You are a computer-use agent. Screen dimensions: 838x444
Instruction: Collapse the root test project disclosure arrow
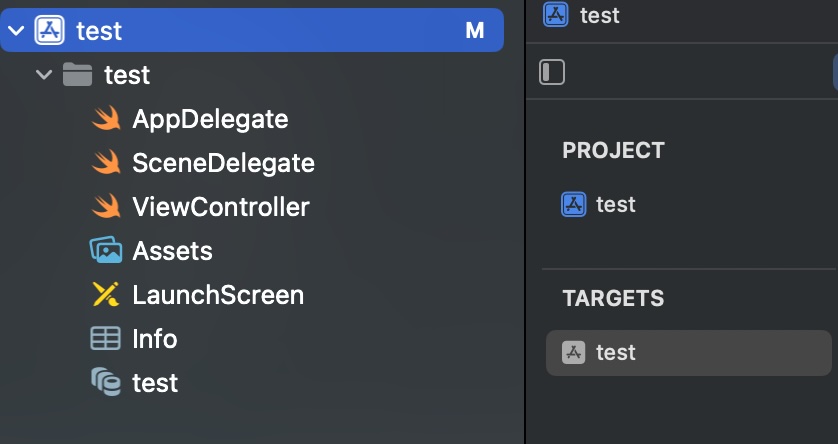pos(16,31)
